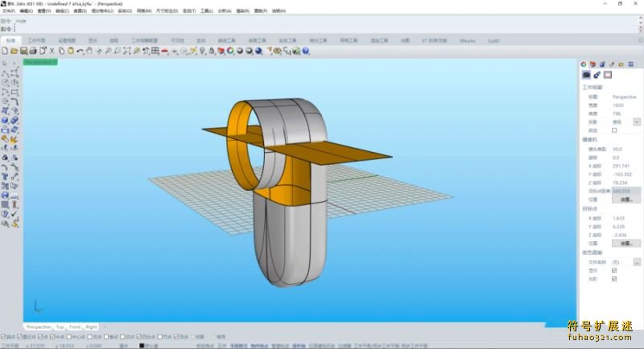Open the 文件(F) menu

(x=9, y=10)
